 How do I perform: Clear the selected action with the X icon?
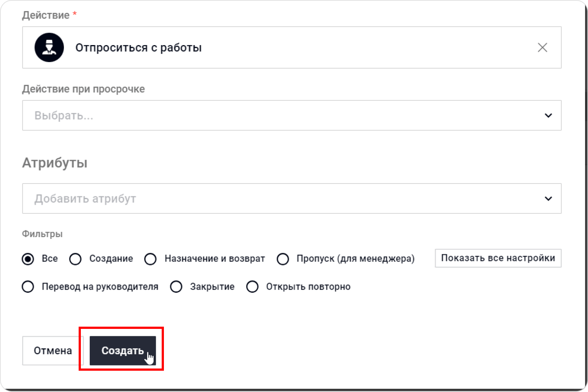(542, 48)
